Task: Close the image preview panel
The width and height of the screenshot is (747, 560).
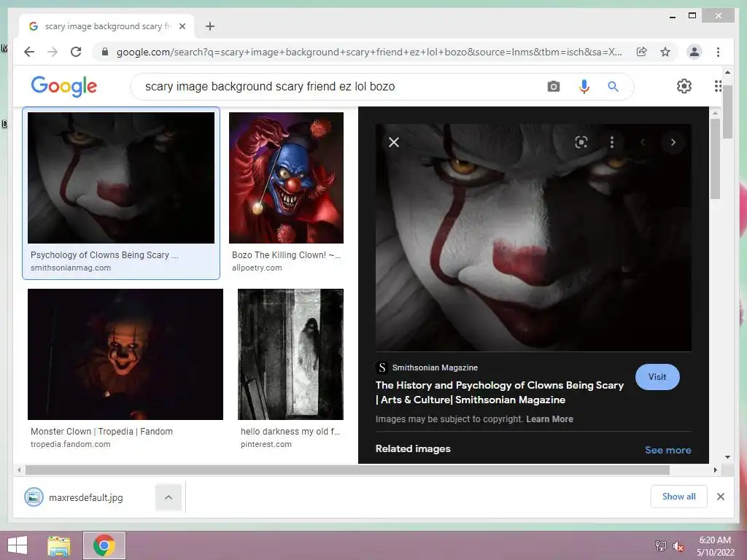Action: click(x=393, y=142)
